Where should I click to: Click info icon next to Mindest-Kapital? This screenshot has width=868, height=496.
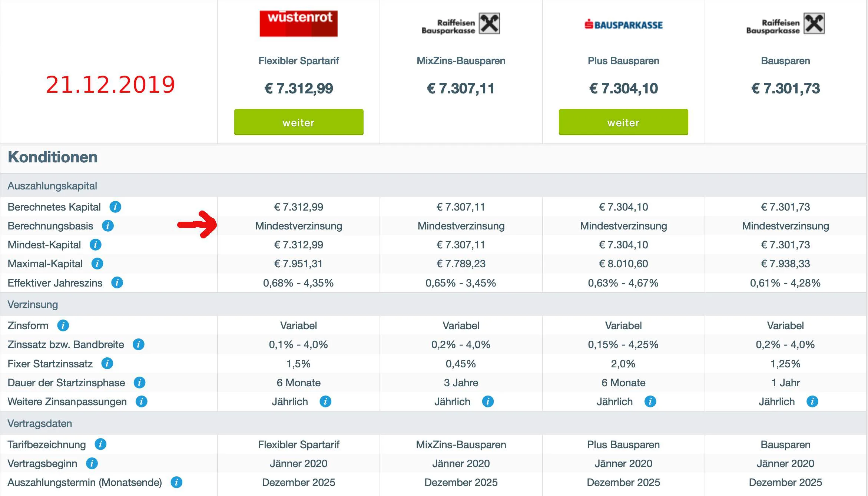(96, 245)
